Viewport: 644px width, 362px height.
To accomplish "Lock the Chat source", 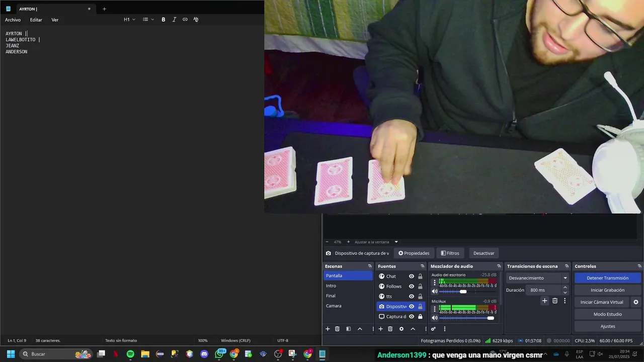I will 420,277.
